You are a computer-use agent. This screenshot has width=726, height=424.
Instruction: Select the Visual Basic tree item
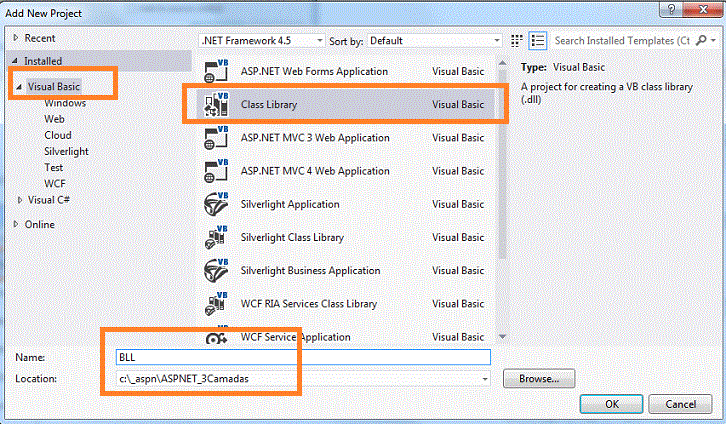click(x=54, y=87)
